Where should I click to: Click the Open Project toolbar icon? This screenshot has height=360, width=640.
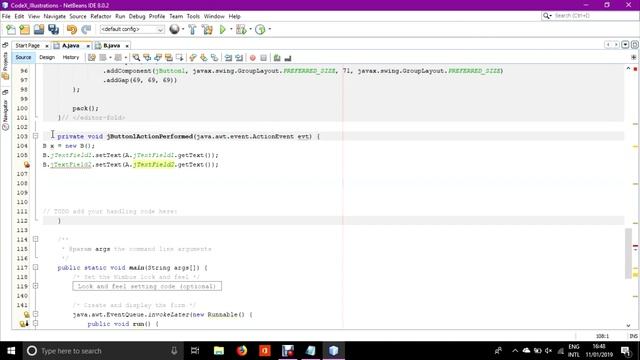[x=39, y=29]
